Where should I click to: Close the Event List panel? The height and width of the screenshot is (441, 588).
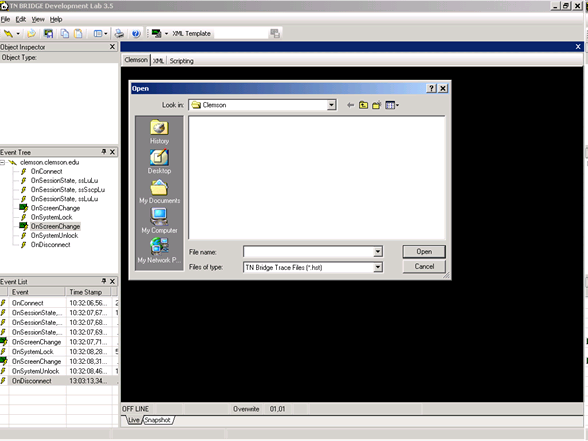[x=112, y=281]
